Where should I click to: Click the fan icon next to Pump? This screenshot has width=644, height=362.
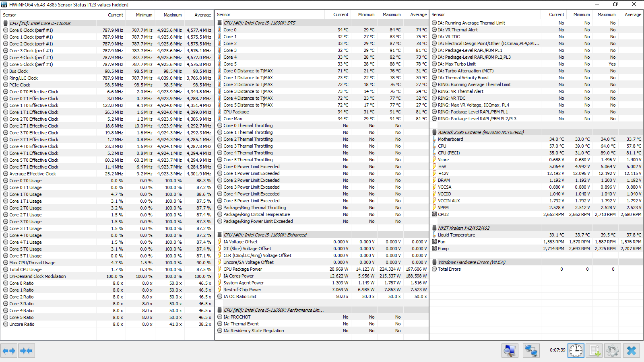point(434,249)
